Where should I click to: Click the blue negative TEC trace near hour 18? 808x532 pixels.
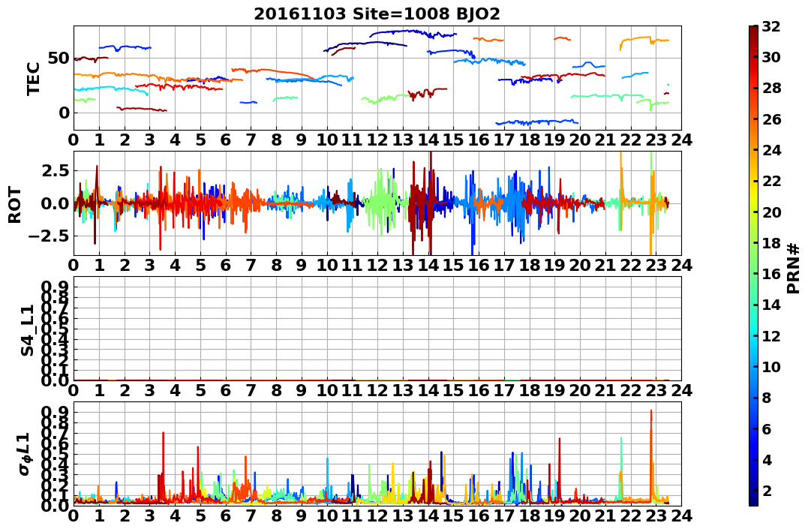pos(536,122)
